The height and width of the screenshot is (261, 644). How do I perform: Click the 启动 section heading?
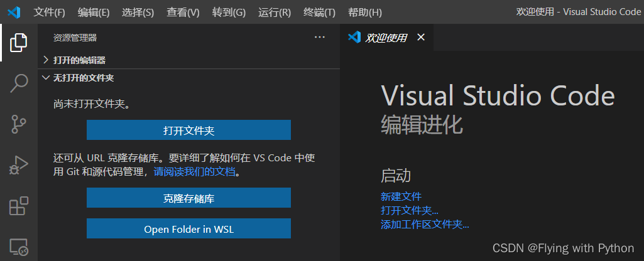[396, 175]
